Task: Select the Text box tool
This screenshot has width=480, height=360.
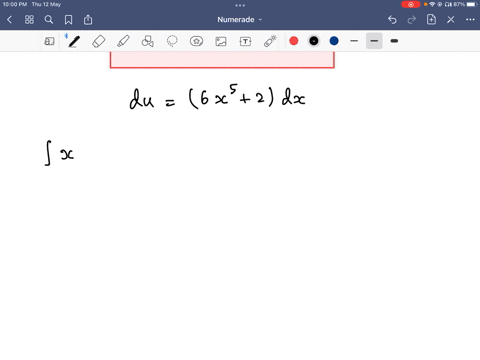Action: [x=245, y=41]
